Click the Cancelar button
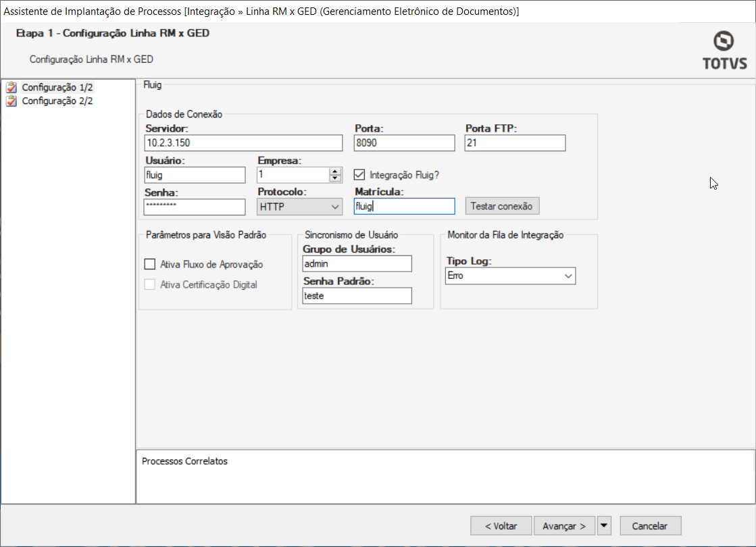Viewport: 756px width, 547px height. [x=650, y=526]
